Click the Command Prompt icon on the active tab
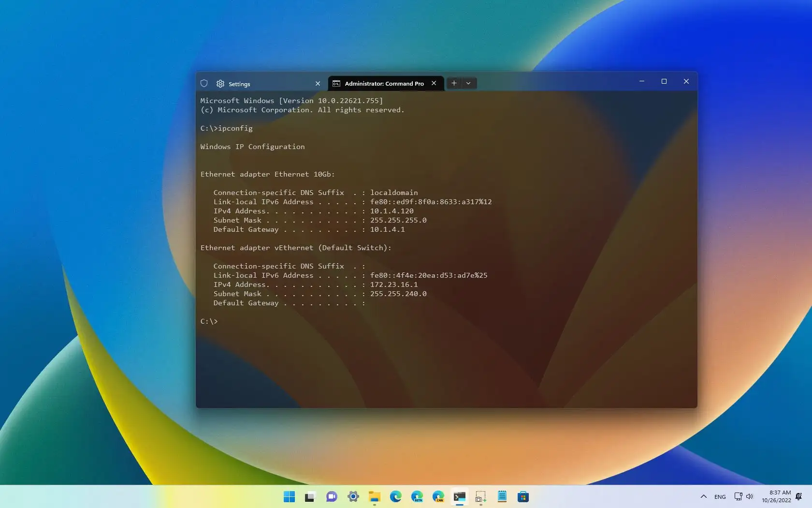 coord(337,83)
